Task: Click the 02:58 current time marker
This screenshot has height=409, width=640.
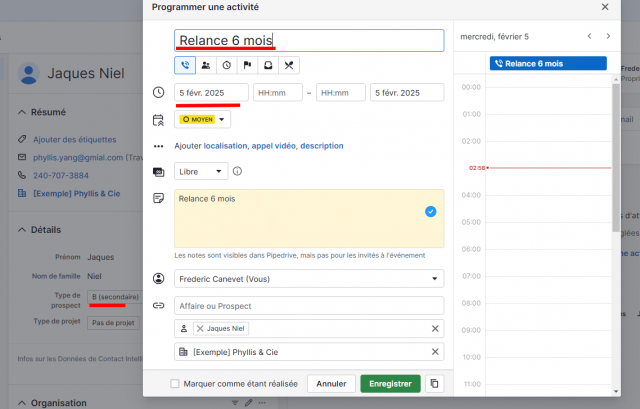Action: 477,168
